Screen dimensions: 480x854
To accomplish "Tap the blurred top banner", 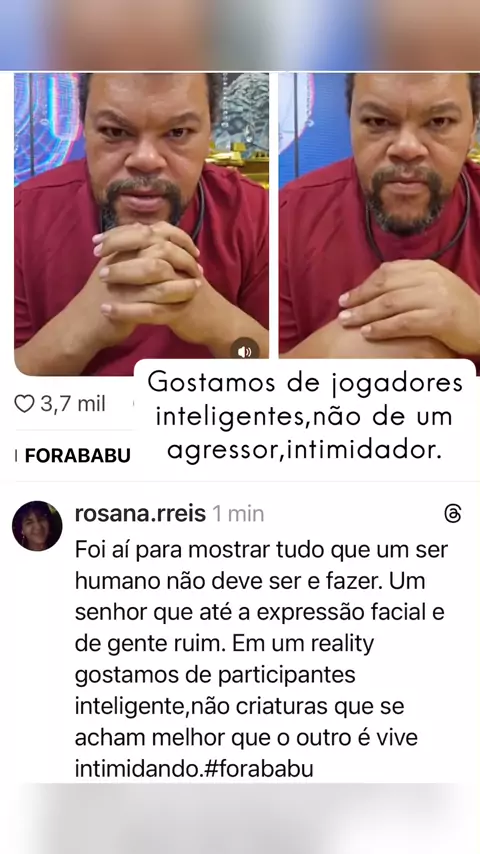I will (240, 35).
